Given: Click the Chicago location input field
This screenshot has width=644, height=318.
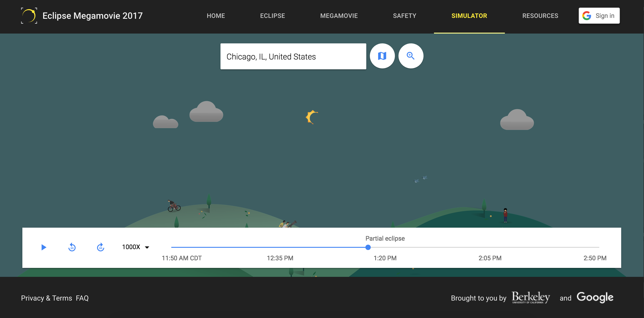Looking at the screenshot, I should point(293,57).
